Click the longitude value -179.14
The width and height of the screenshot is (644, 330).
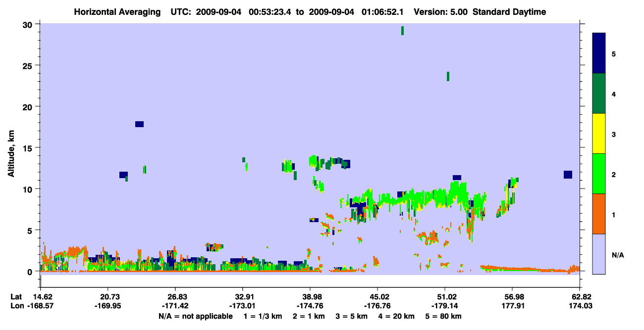point(445,306)
